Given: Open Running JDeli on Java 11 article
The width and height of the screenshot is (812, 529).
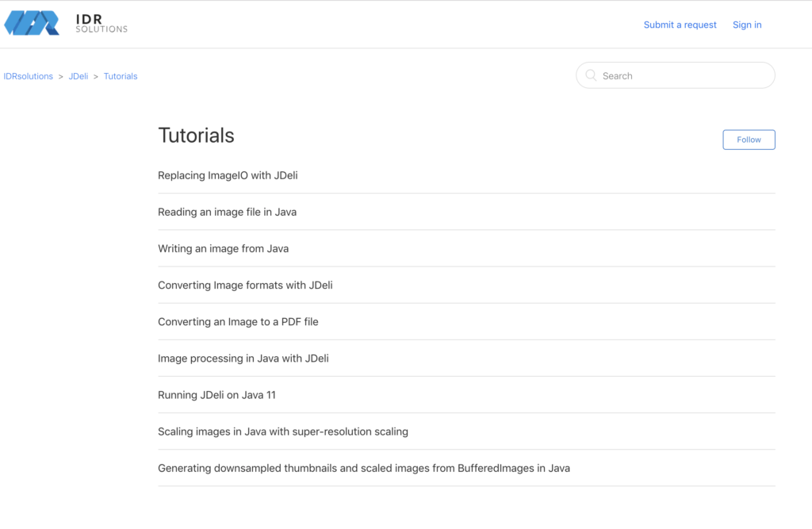Looking at the screenshot, I should pyautogui.click(x=216, y=394).
